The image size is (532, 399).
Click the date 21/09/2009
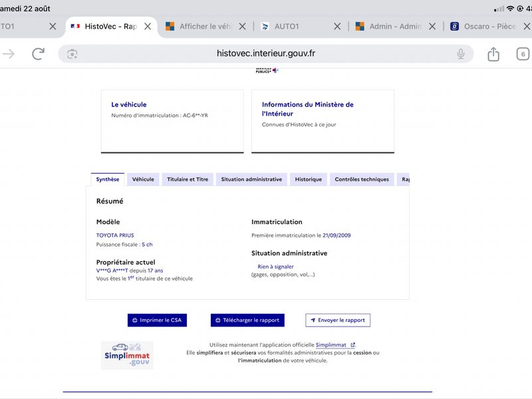tap(336, 235)
